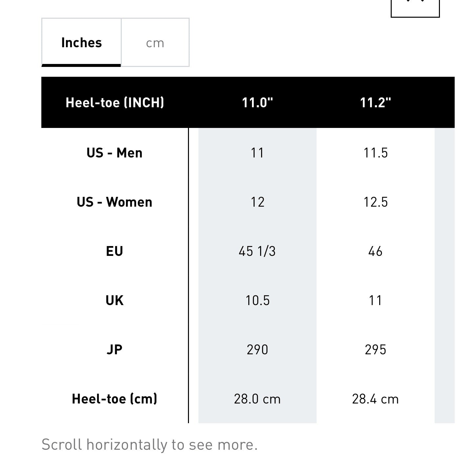The image size is (476, 476).
Task: Switch to the Inches tab
Action: click(81, 42)
